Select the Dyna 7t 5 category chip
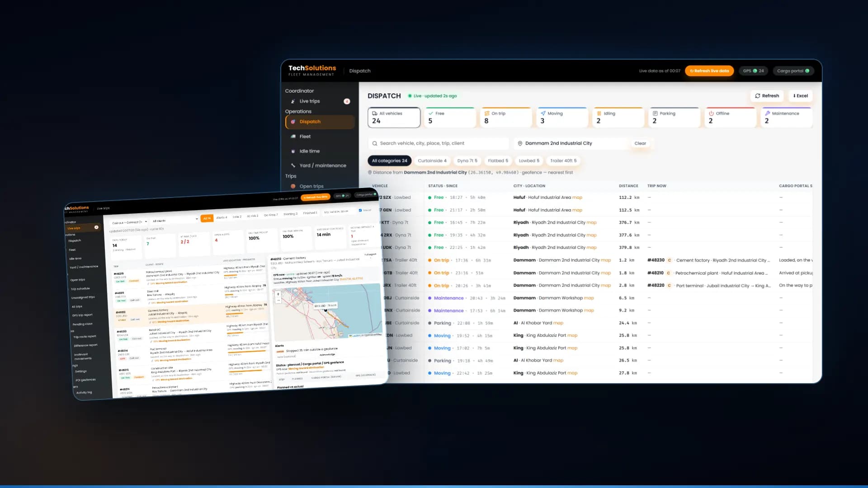Viewport: 868px width, 488px height. [467, 161]
